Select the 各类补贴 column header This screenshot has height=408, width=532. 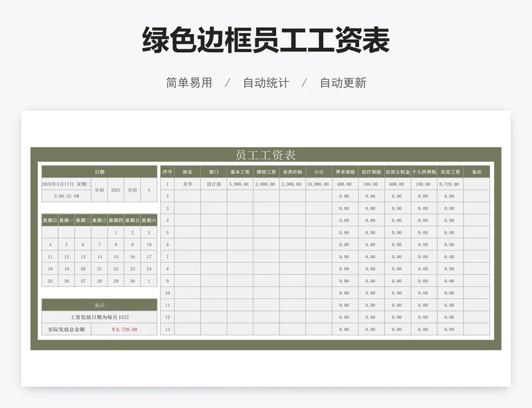point(293,172)
